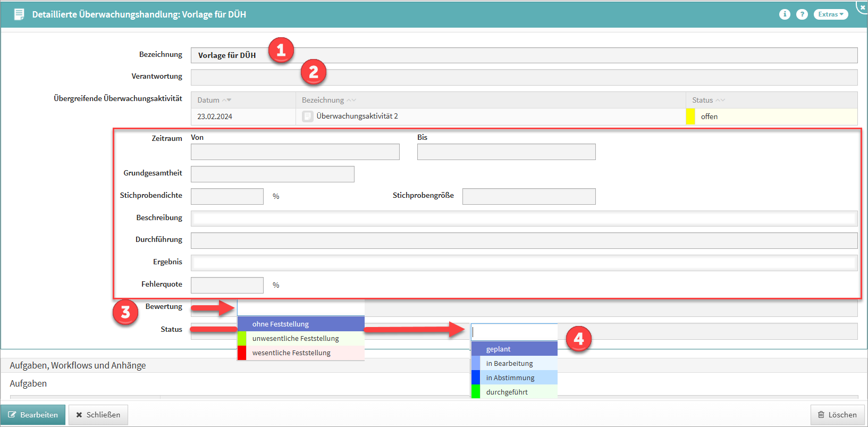868x427 pixels.
Task: Select 'durchgeführt' status option
Action: click(514, 392)
